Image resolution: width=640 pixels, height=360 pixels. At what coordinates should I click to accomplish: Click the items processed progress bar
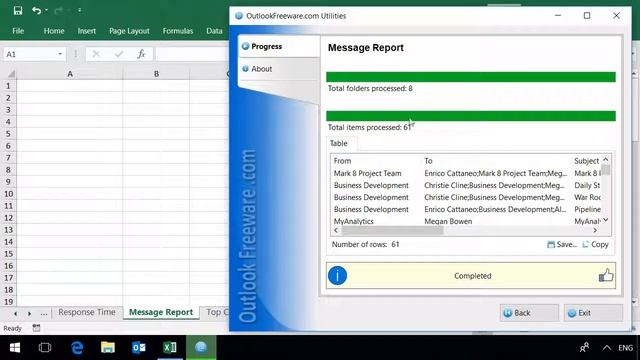point(471,116)
